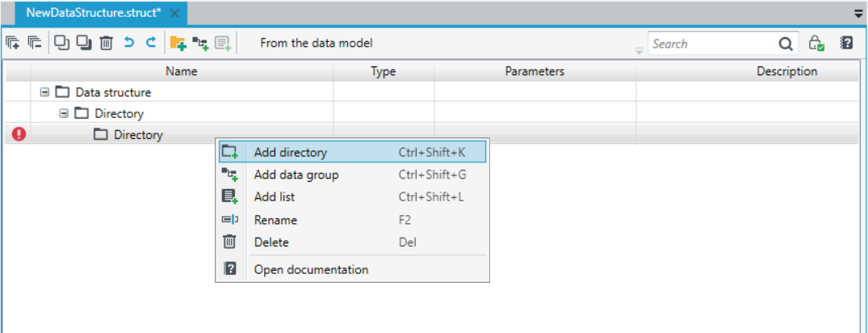Click the red error indicator icon
This screenshot has height=333, width=868.
[x=19, y=134]
